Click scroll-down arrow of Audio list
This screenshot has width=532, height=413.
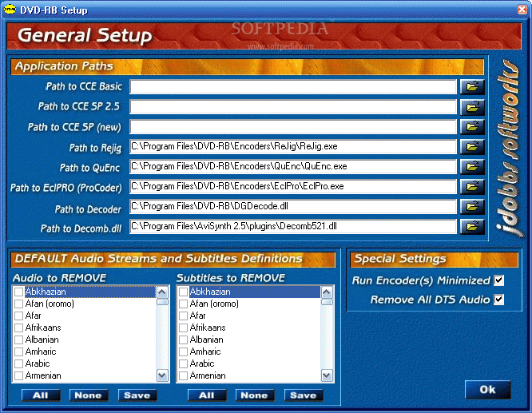pos(162,375)
